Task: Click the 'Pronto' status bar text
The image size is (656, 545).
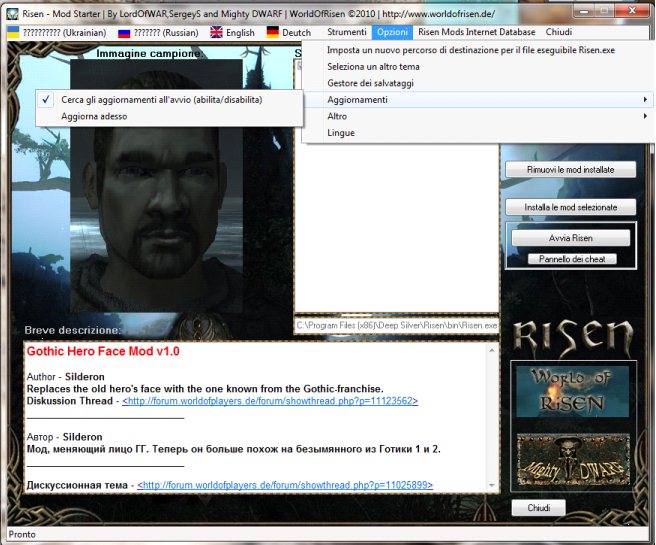Action: point(22,534)
